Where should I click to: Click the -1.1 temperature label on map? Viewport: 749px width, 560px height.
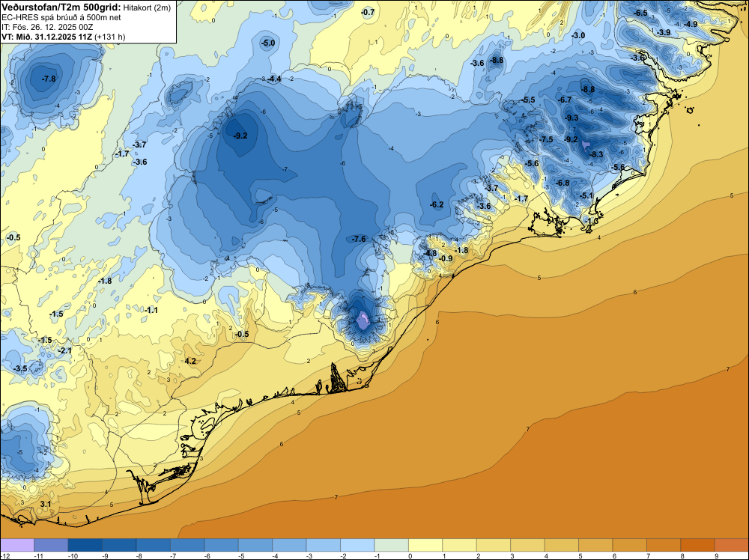(151, 310)
